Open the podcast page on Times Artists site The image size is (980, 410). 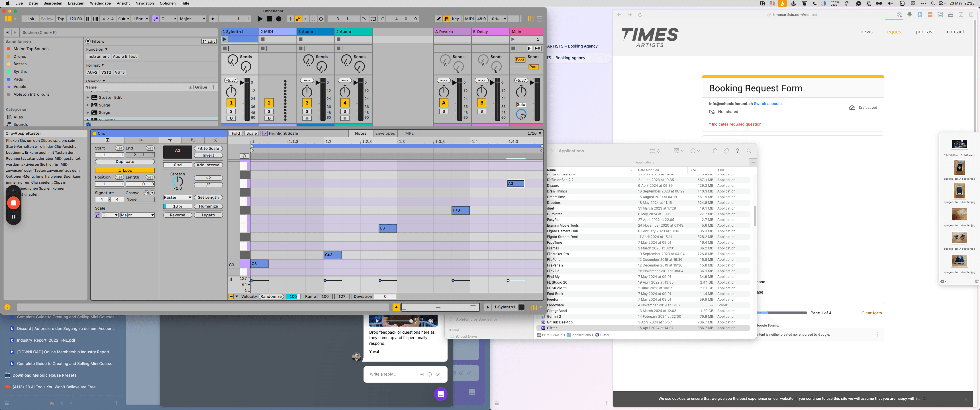coord(924,32)
